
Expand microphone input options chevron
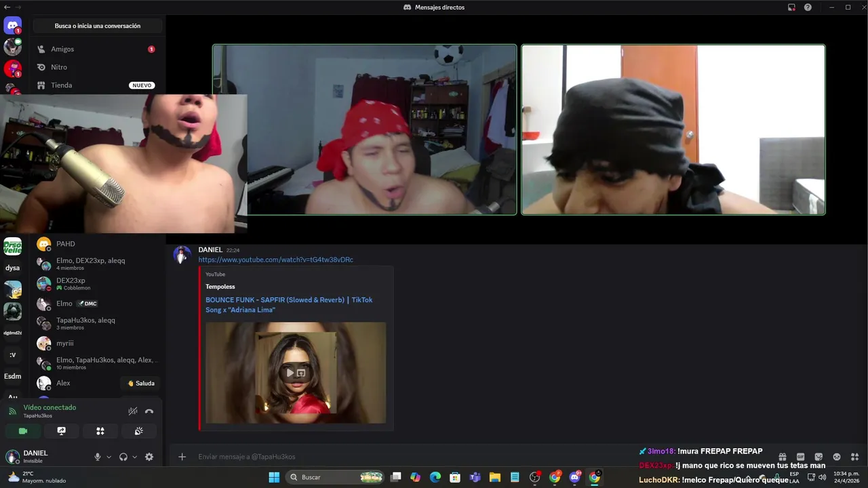(x=108, y=457)
